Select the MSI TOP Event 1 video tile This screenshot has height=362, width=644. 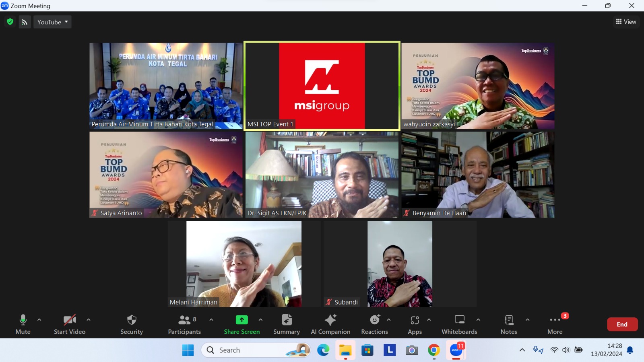coord(322,86)
